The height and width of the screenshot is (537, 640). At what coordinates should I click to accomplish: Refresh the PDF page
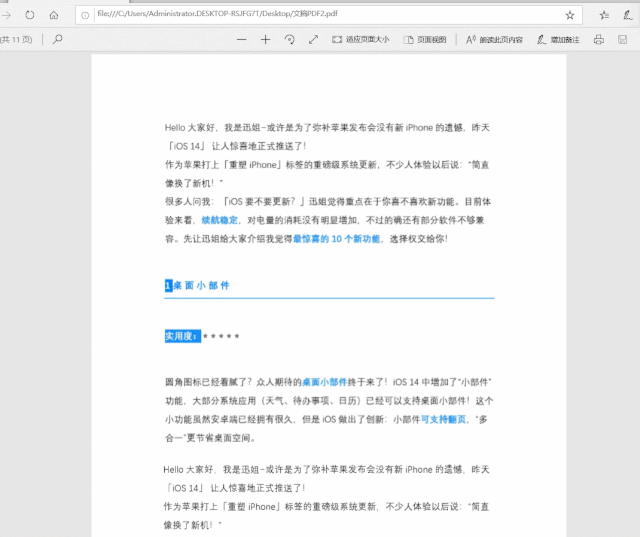30,16
